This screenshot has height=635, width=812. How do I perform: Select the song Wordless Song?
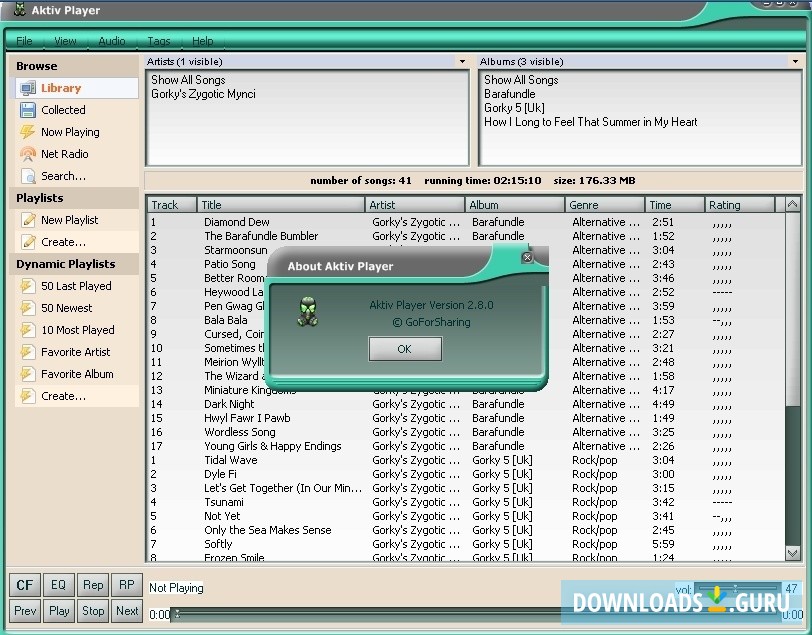click(240, 432)
